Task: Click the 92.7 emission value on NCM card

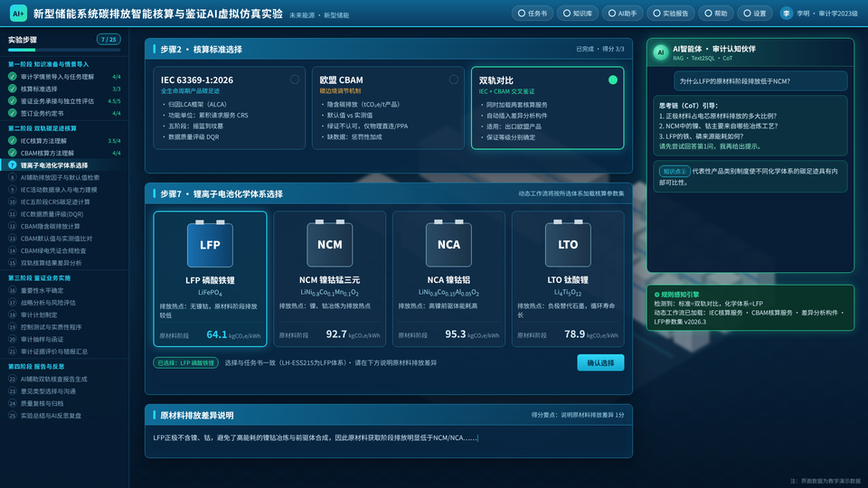Action: point(336,334)
